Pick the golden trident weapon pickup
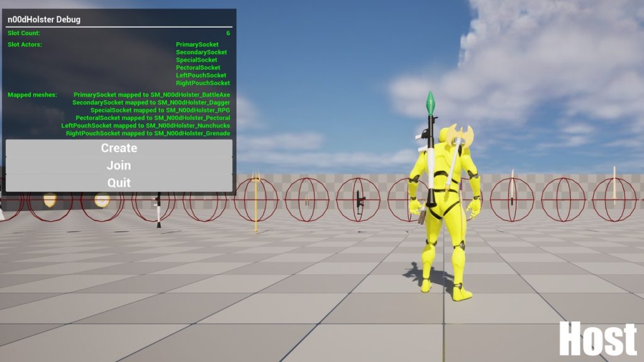The image size is (644, 362). click(256, 200)
